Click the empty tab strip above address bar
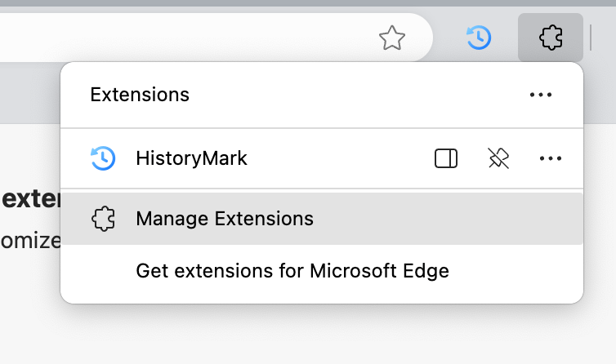 point(245,3)
